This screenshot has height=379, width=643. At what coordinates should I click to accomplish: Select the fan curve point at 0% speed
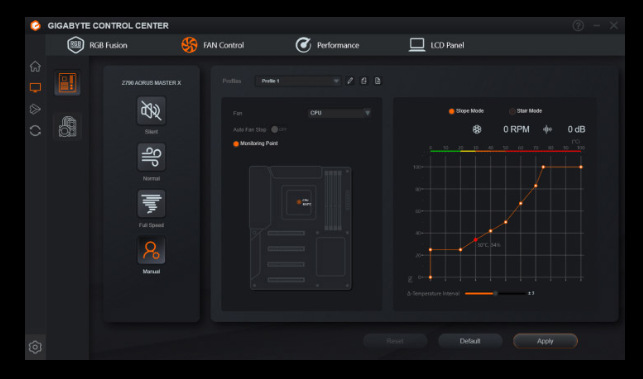(430, 277)
